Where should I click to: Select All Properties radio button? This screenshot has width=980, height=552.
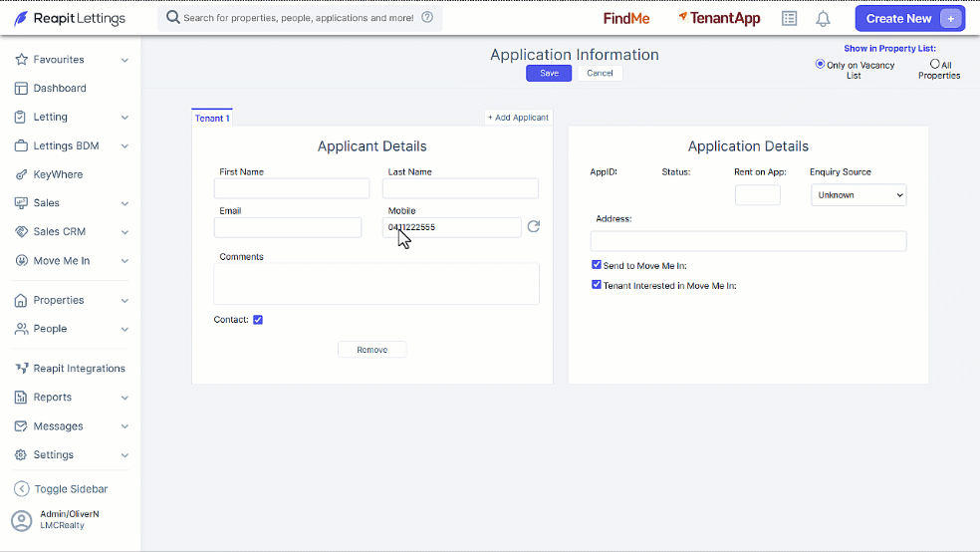coord(935,64)
